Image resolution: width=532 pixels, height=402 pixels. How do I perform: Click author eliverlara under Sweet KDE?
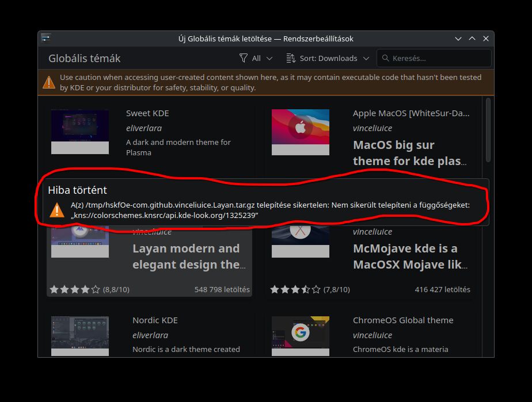click(144, 128)
